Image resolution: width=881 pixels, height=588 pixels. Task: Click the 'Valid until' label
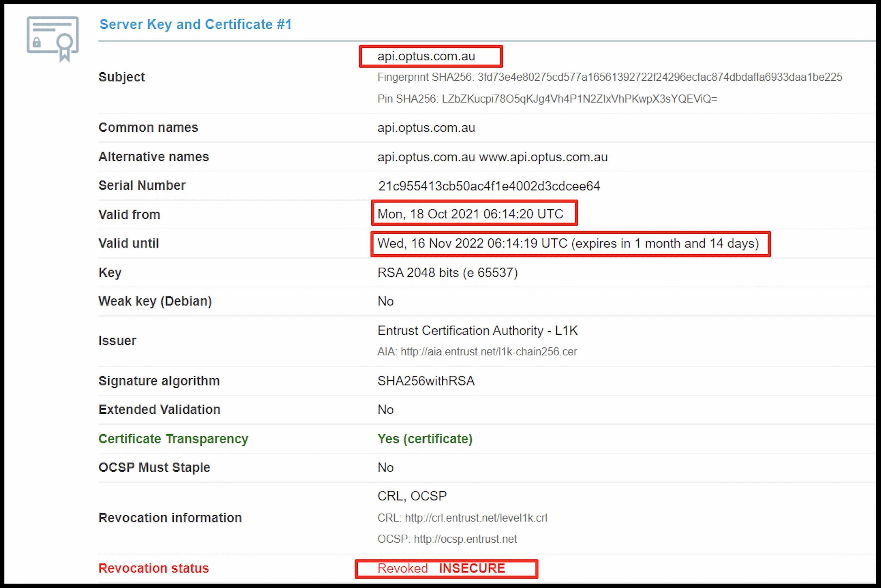pos(129,244)
